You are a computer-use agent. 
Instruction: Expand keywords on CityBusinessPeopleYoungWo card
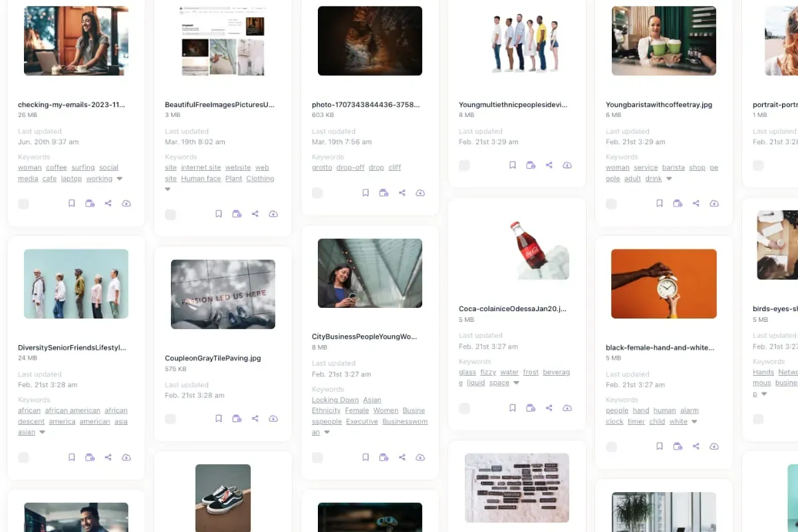pos(327,432)
